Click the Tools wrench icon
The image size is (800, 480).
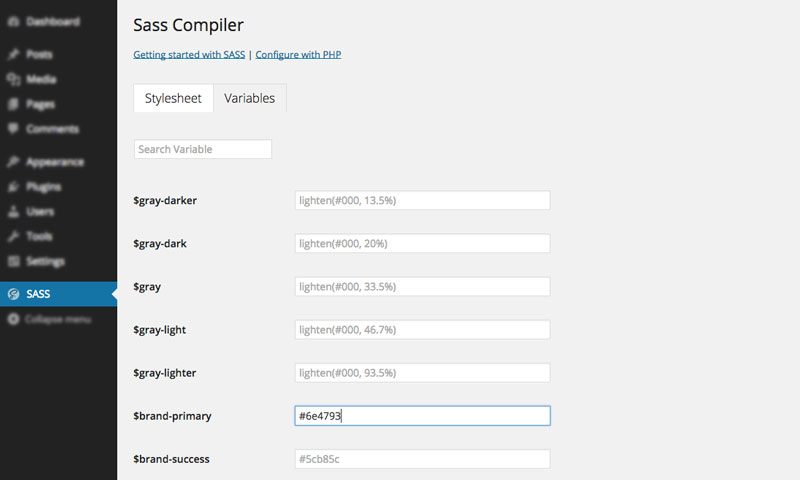[x=14, y=236]
